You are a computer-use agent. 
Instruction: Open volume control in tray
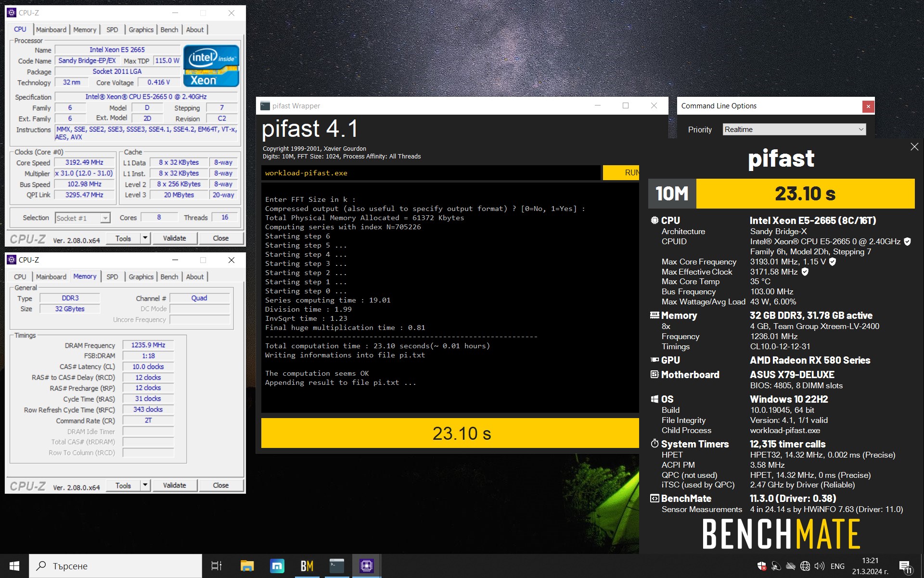point(819,566)
